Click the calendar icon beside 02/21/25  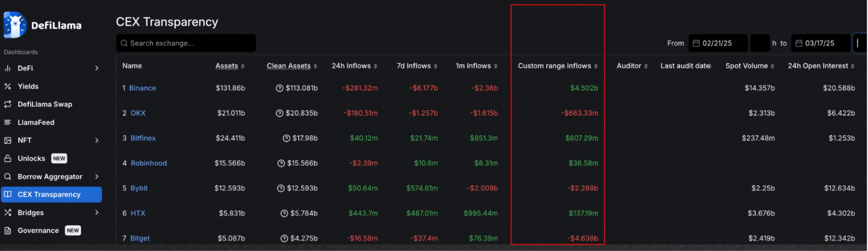click(696, 43)
